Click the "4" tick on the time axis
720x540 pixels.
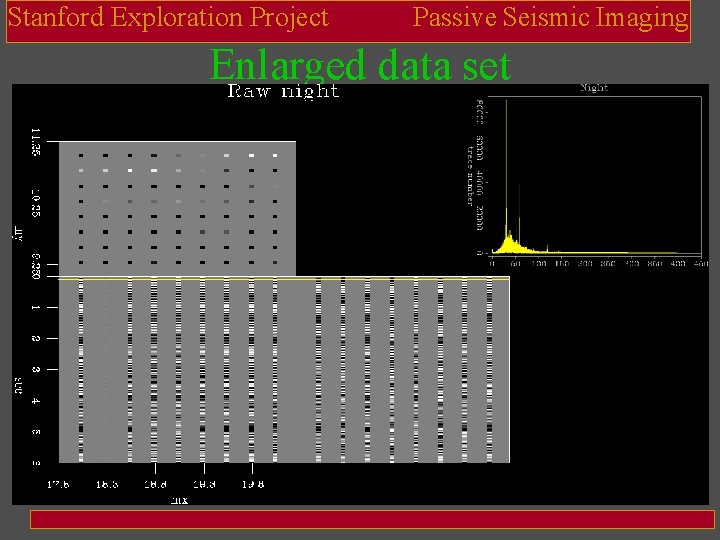coord(36,401)
